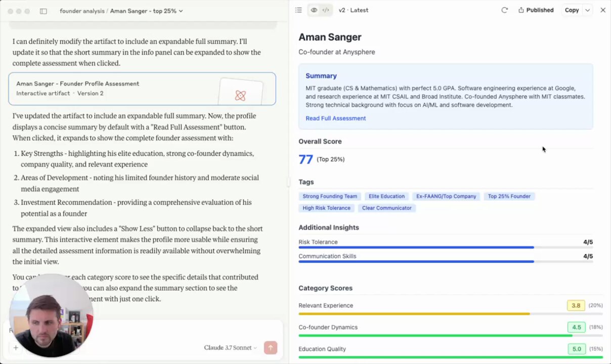This screenshot has width=611, height=364.
Task: Open the founder analysis project breadcrumb
Action: pos(82,11)
